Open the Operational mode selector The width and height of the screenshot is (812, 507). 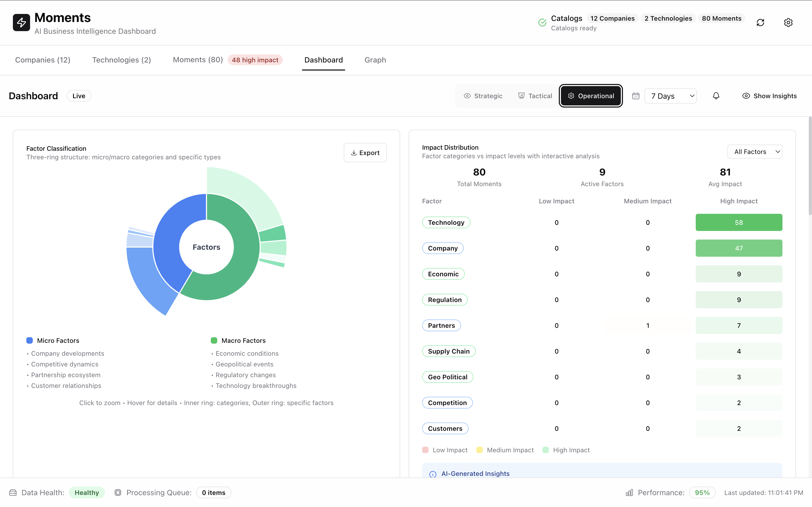coord(590,95)
